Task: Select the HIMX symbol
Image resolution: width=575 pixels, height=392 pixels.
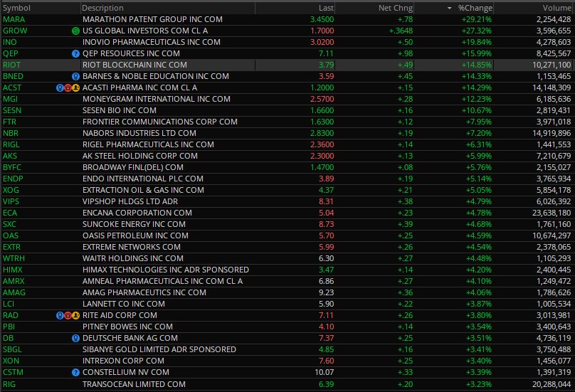Action: [x=13, y=270]
